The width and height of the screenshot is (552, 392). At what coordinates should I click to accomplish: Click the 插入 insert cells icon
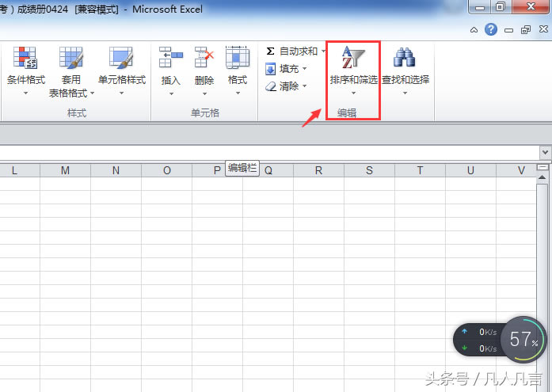[x=170, y=59]
